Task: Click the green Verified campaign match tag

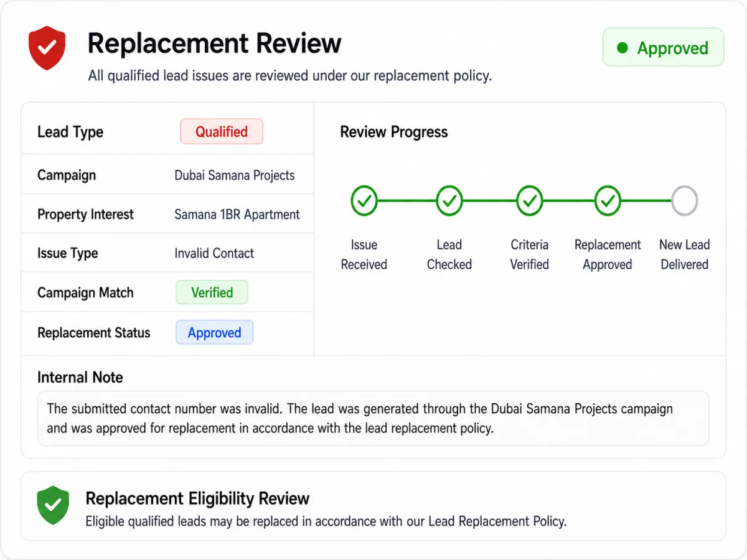Action: [x=212, y=292]
